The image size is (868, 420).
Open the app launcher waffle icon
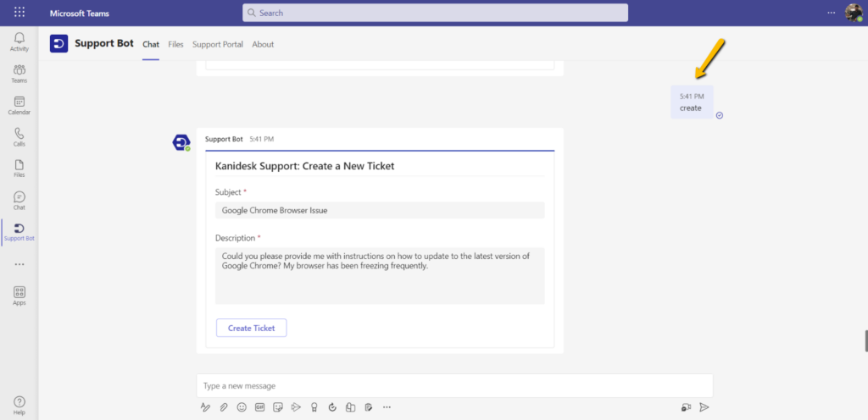(x=19, y=12)
